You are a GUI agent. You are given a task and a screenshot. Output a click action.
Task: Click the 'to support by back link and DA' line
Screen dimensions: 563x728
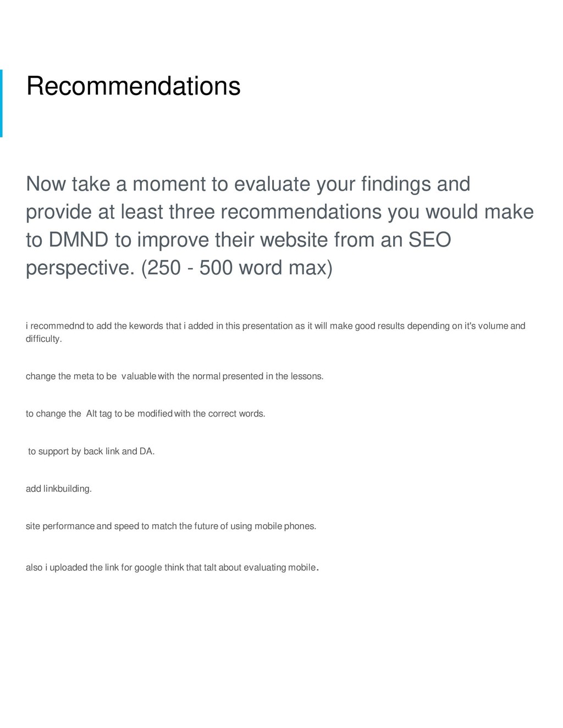point(91,452)
